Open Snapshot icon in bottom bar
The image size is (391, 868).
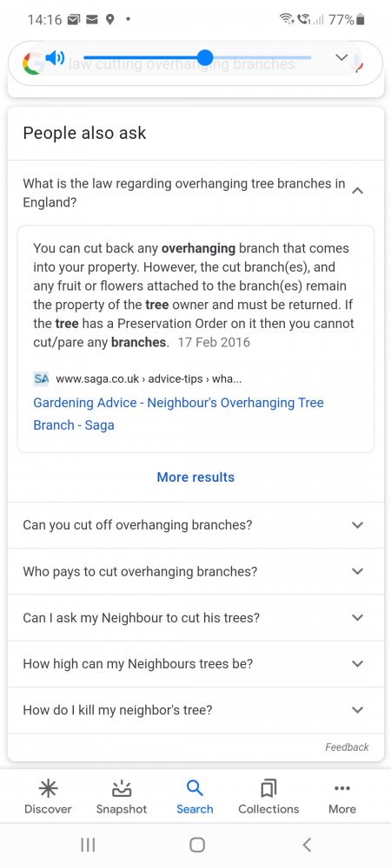122,788
